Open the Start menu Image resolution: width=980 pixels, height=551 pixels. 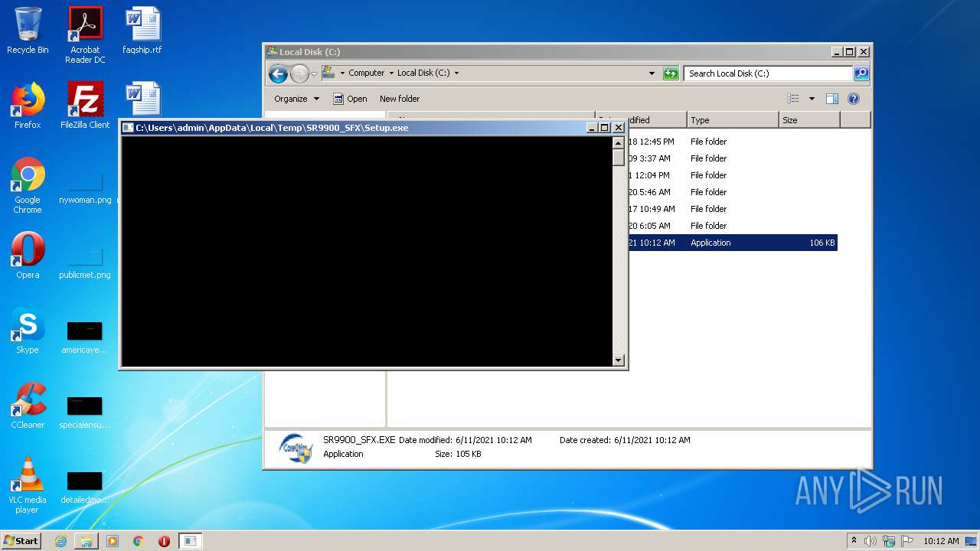click(21, 541)
